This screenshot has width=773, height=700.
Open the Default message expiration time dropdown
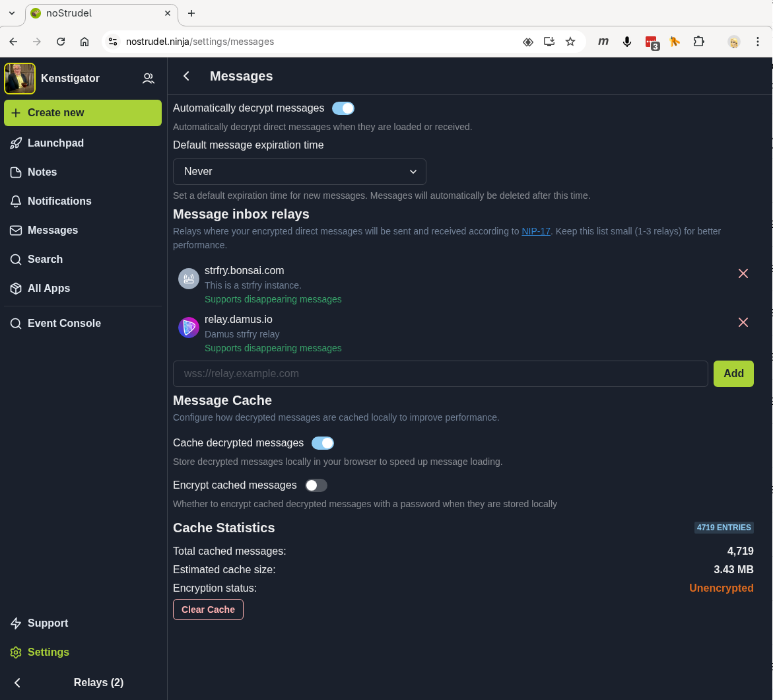click(299, 172)
